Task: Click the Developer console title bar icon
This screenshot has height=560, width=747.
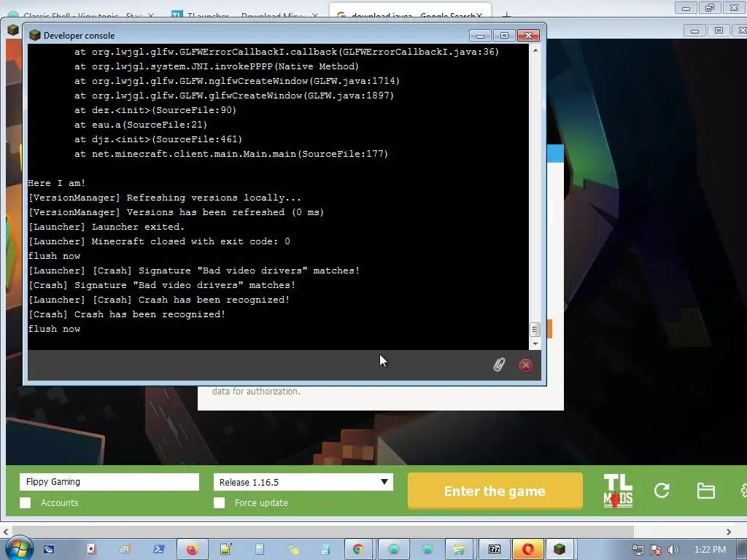Action: point(35,35)
